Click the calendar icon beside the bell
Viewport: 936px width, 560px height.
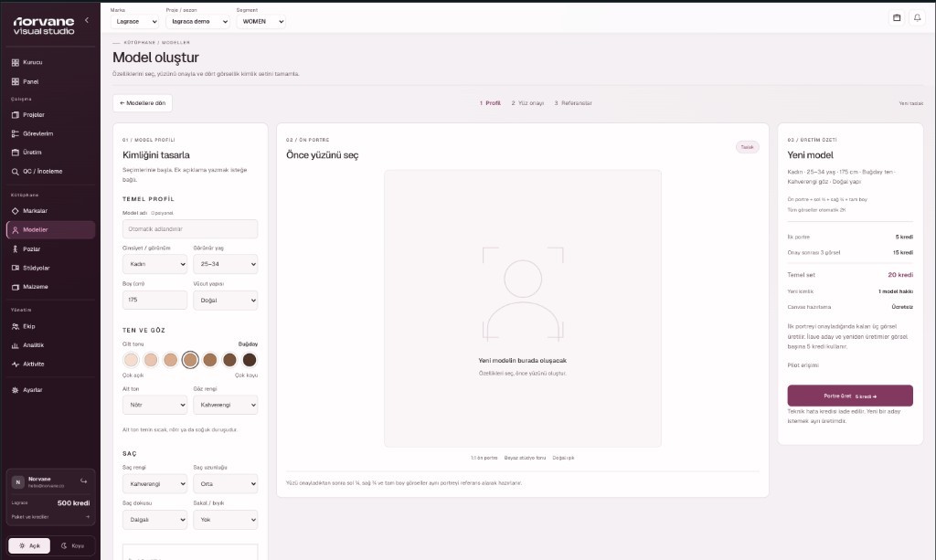[x=897, y=18]
